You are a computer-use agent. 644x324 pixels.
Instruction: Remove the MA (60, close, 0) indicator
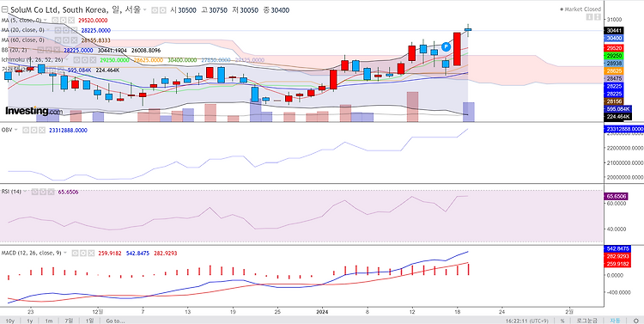pyautogui.click(x=74, y=40)
